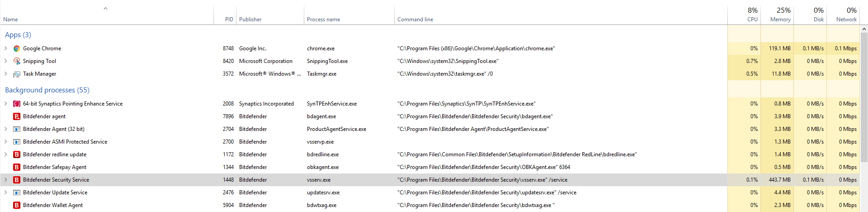The width and height of the screenshot is (868, 212).
Task: Expand the Snipping Tool process row
Action: pos(5,61)
